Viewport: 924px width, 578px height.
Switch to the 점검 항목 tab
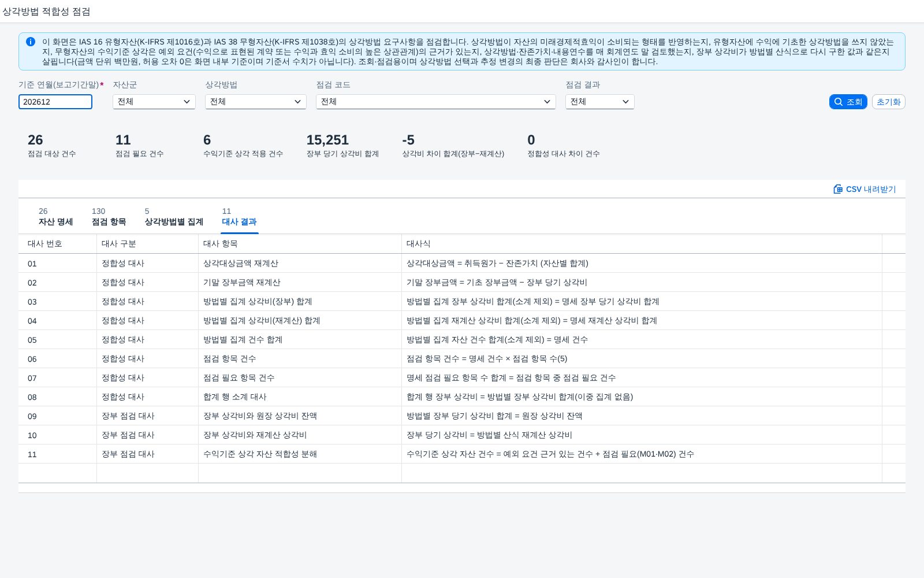(x=109, y=217)
